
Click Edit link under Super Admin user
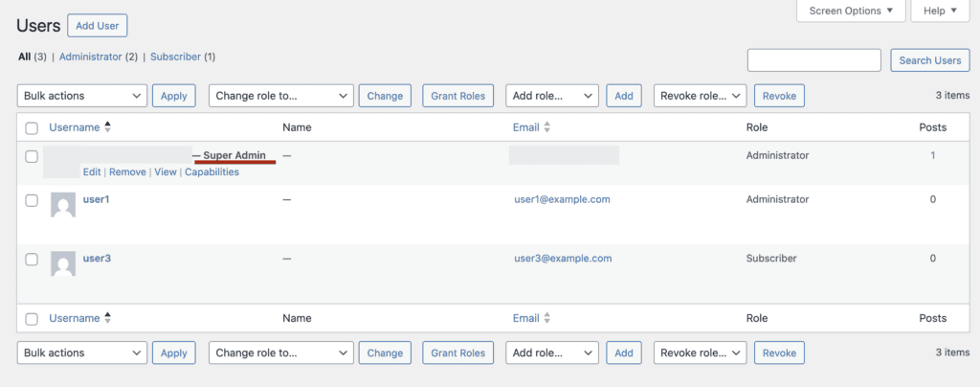[x=92, y=171]
